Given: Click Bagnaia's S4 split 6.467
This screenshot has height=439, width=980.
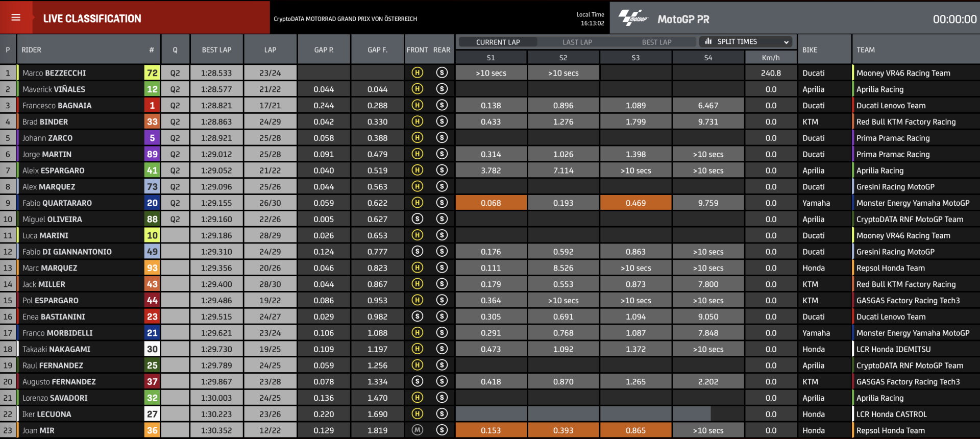Looking at the screenshot, I should (708, 106).
